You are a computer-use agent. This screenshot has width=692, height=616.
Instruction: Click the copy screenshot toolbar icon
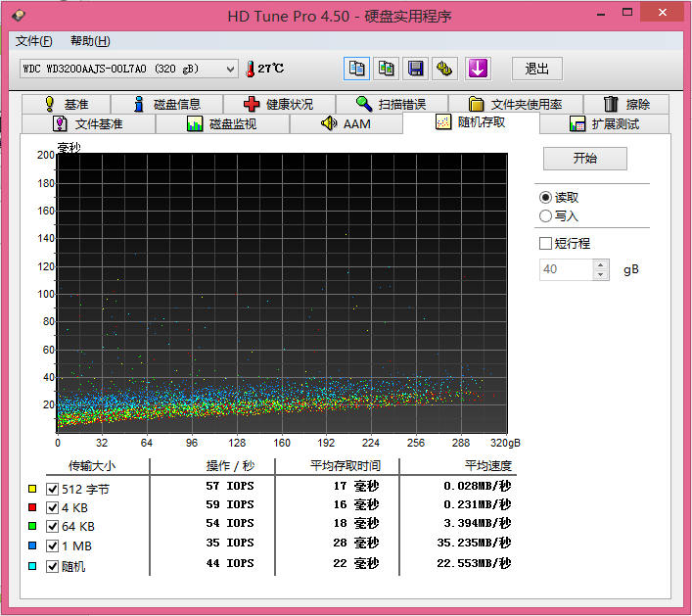(x=387, y=69)
